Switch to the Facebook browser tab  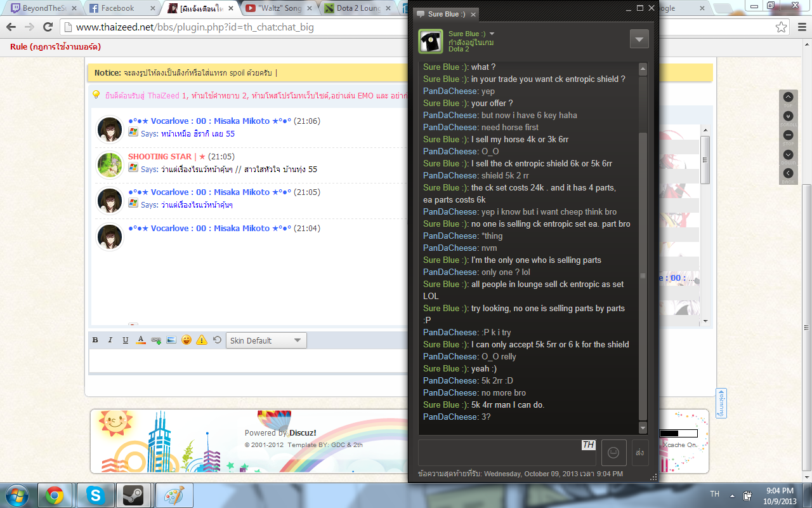[122, 8]
